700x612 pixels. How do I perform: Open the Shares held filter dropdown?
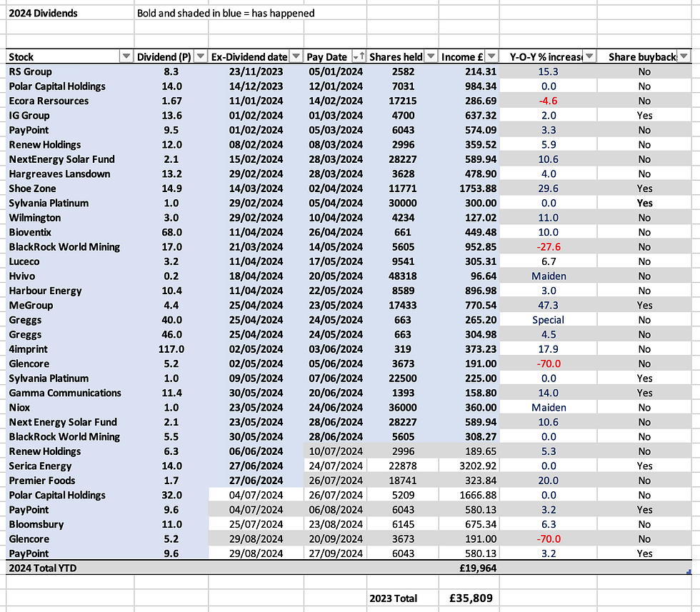click(x=431, y=56)
